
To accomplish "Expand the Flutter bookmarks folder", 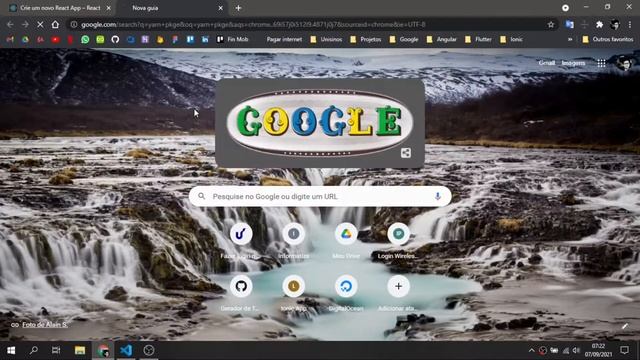I will click(478, 40).
